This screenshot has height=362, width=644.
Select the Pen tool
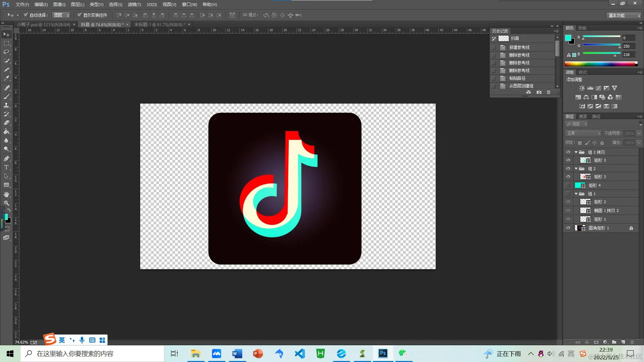click(x=6, y=159)
